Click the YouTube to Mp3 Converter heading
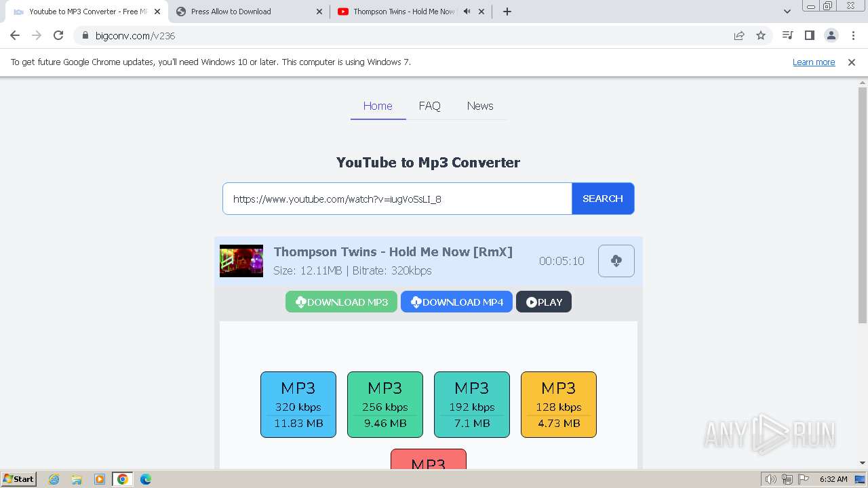The height and width of the screenshot is (488, 868). [x=429, y=163]
